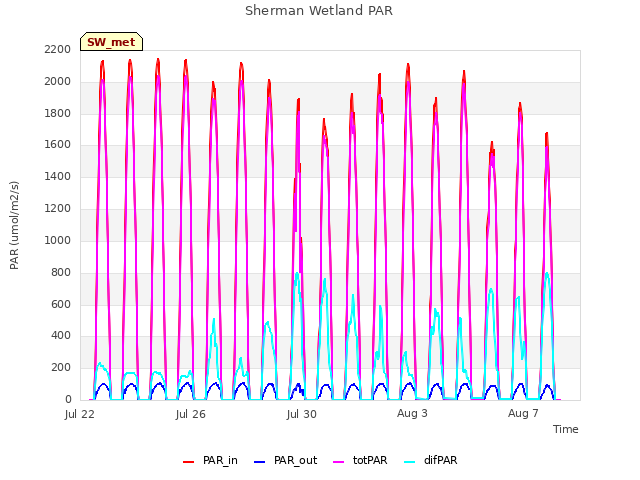Toggle the PAR_out legend entry
640x480 pixels.
[x=285, y=460]
